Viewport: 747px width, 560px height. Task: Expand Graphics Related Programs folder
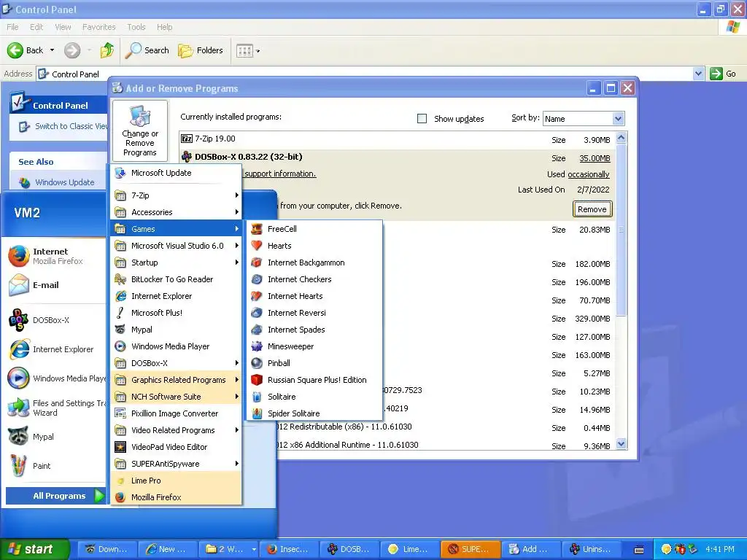(x=177, y=379)
